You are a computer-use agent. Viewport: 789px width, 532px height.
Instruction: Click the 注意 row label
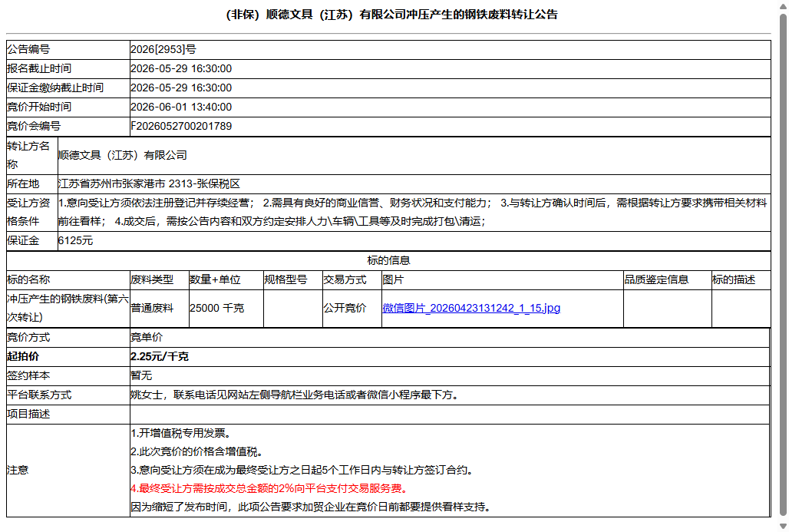pyautogui.click(x=18, y=471)
